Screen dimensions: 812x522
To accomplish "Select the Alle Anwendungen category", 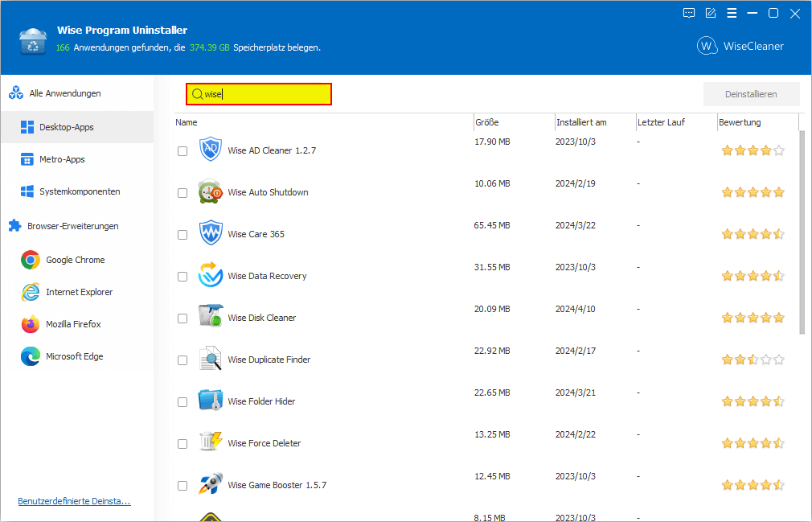I will click(x=77, y=93).
